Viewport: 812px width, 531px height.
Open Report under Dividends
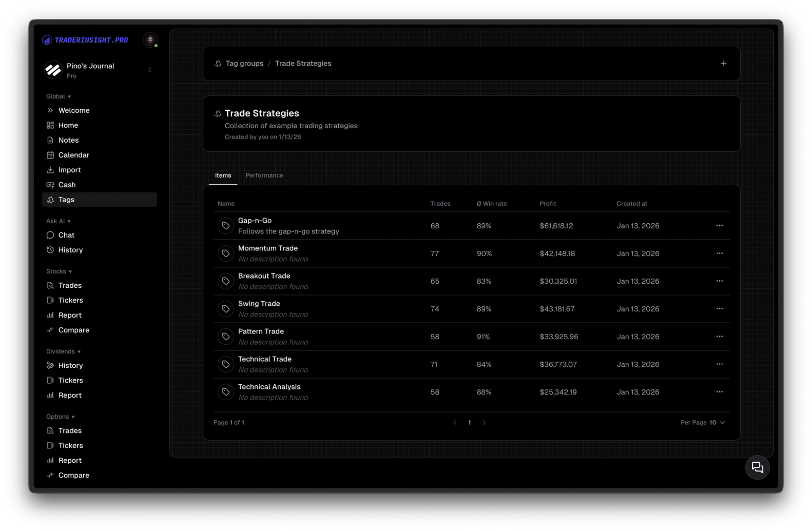point(100,395)
